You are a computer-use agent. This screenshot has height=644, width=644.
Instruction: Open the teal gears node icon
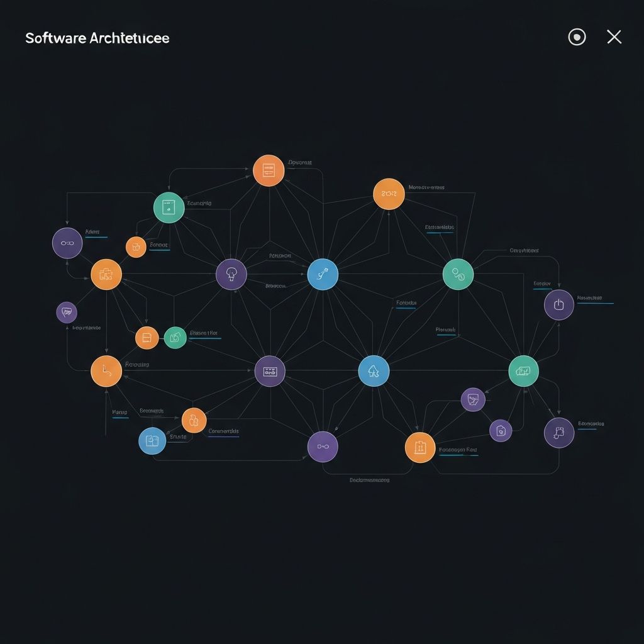(x=460, y=274)
